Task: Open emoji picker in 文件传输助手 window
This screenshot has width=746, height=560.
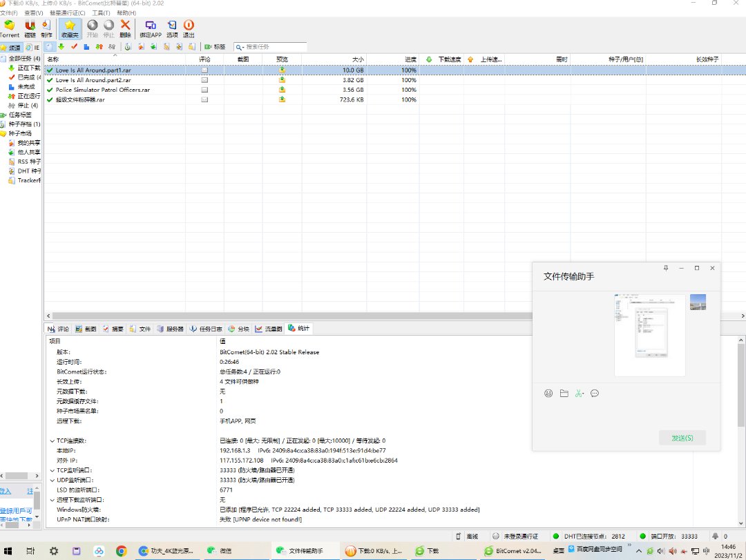Action: [548, 393]
